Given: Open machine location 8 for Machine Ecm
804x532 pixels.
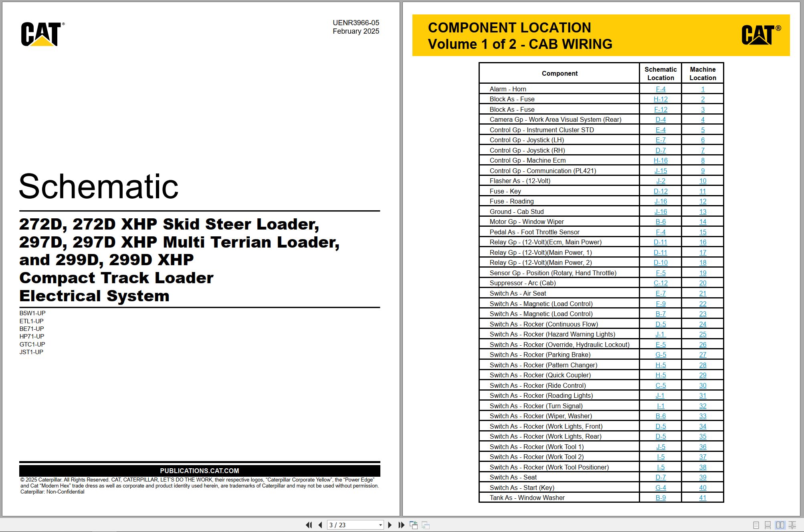Looking at the screenshot, I should (703, 160).
